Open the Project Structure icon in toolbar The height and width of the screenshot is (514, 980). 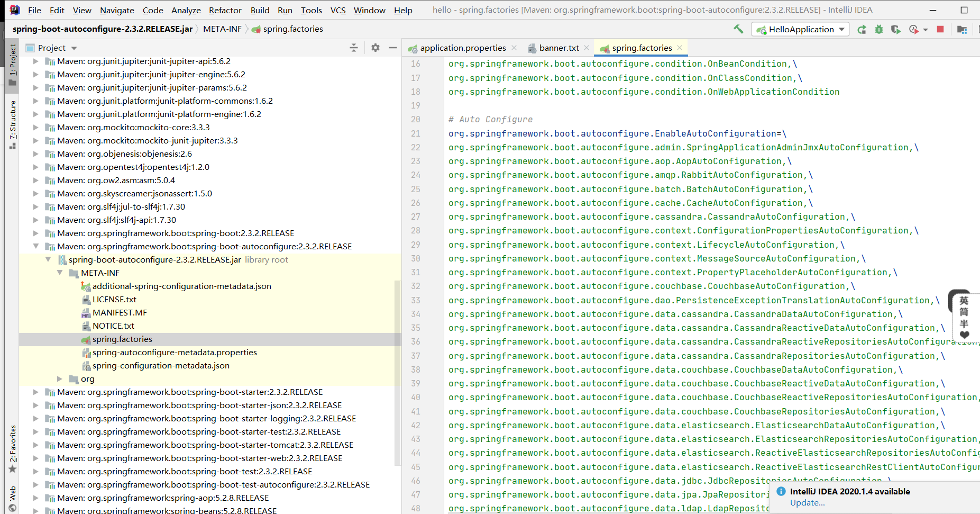coord(962,29)
